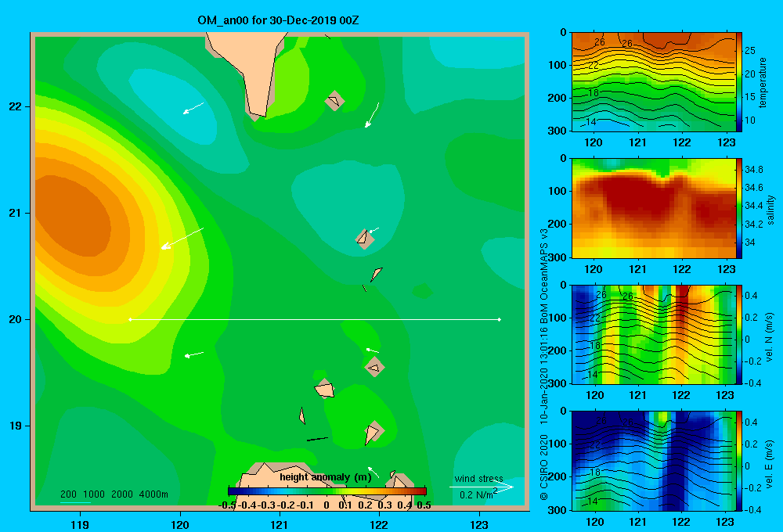Click the large white wind arrow near 120E

(182, 238)
